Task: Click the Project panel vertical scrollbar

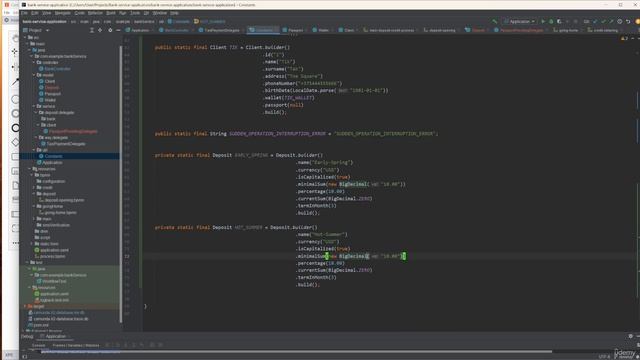Action: [x=121, y=184]
